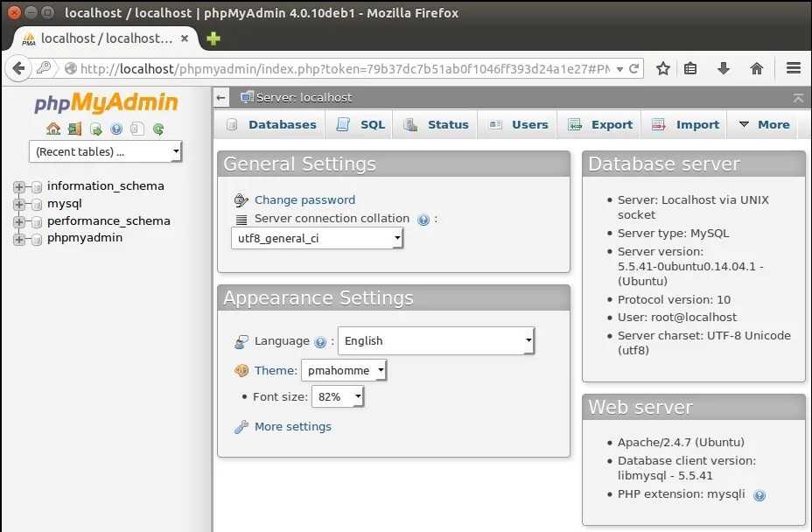Screen dimensions: 812x532
Task: Click the Firefox back arrow button
Action: pos(18,68)
